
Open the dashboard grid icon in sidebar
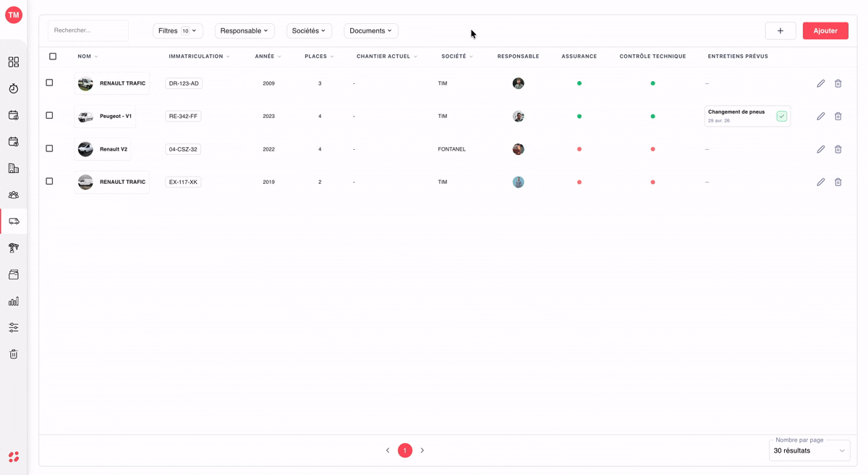click(14, 62)
